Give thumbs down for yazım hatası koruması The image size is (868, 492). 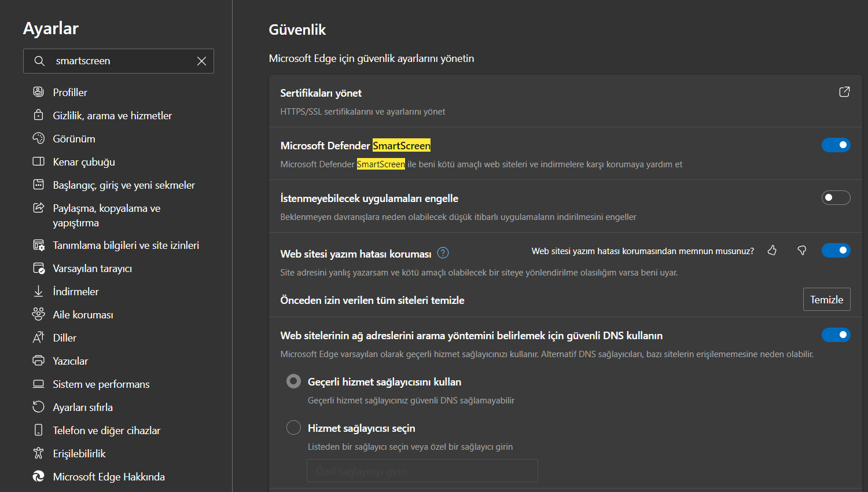pos(802,250)
